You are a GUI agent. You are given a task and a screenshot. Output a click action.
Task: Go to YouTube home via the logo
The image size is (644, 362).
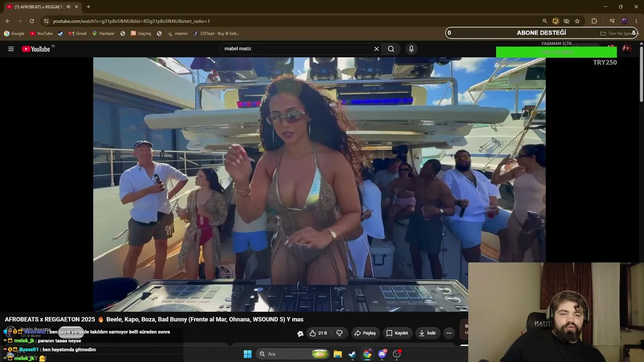click(36, 49)
